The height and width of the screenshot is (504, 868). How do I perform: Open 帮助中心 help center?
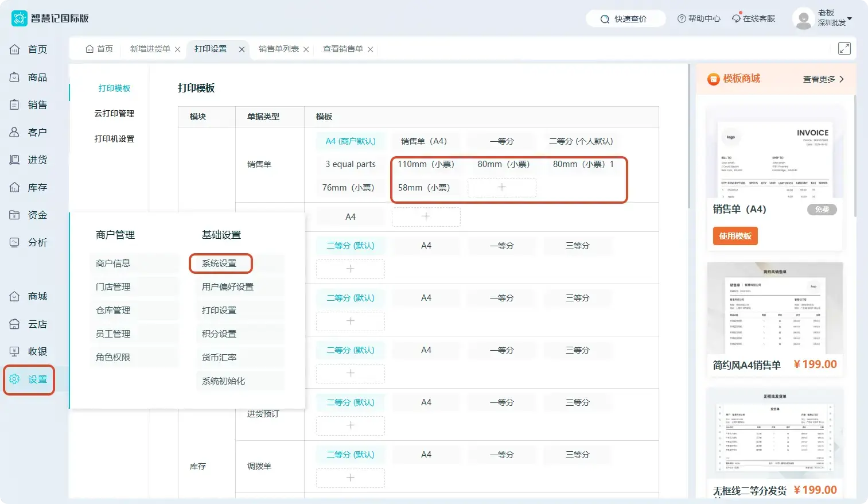[x=699, y=18]
